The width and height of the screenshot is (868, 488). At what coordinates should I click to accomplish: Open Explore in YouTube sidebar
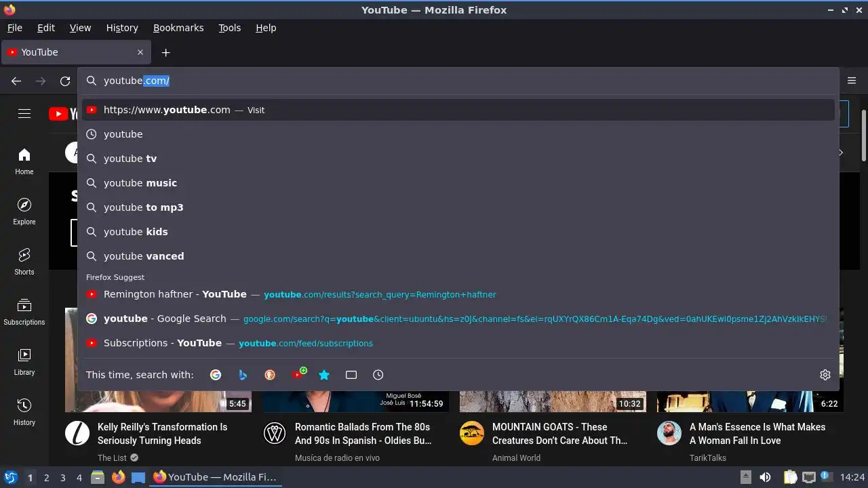point(24,211)
